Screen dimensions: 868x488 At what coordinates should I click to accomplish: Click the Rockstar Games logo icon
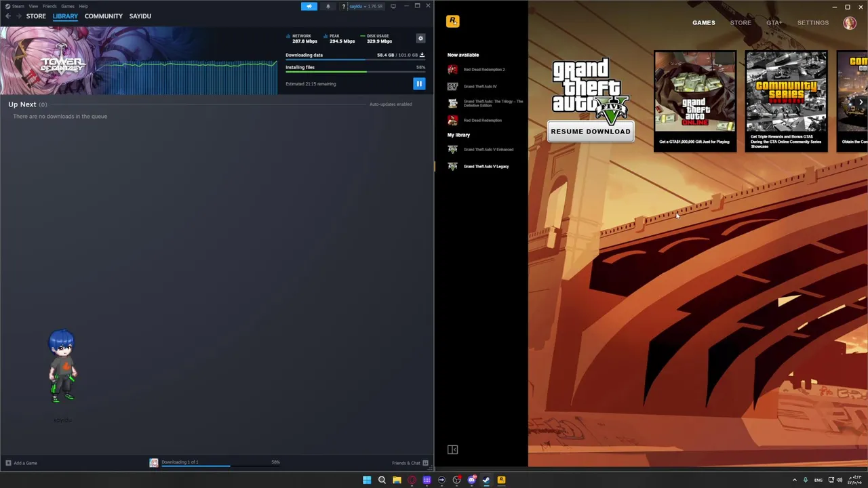tap(453, 22)
